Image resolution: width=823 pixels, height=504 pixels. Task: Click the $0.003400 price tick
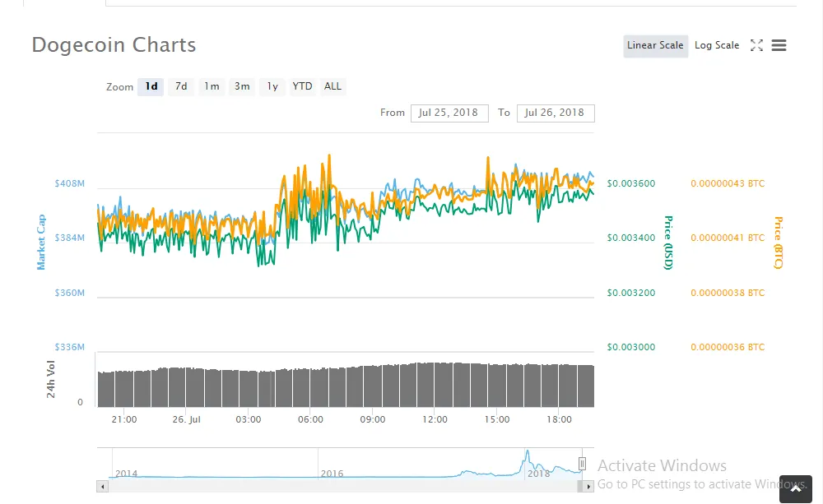[631, 238]
